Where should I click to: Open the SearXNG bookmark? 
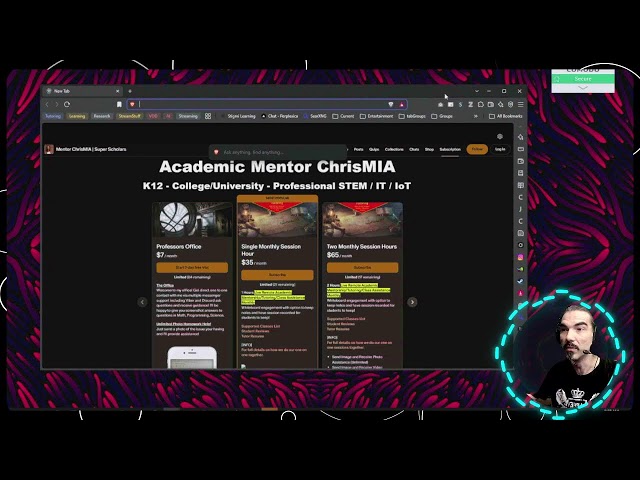point(315,116)
